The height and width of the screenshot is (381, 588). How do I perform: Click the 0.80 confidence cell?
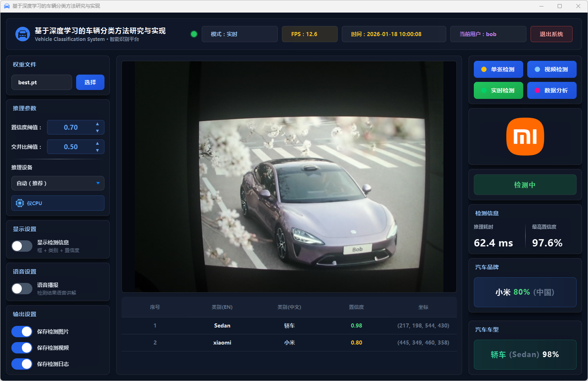coord(356,342)
